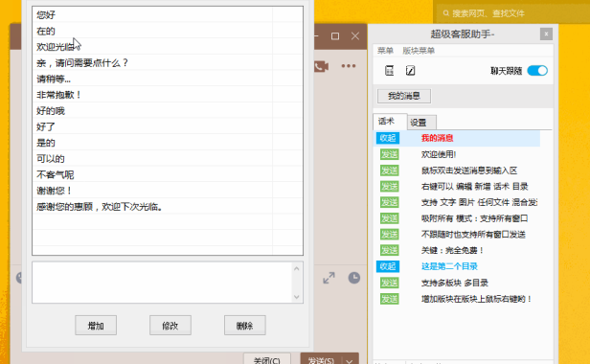Select the 谢谢您！ row
Image resolution: width=590 pixels, height=364 pixels.
168,191
